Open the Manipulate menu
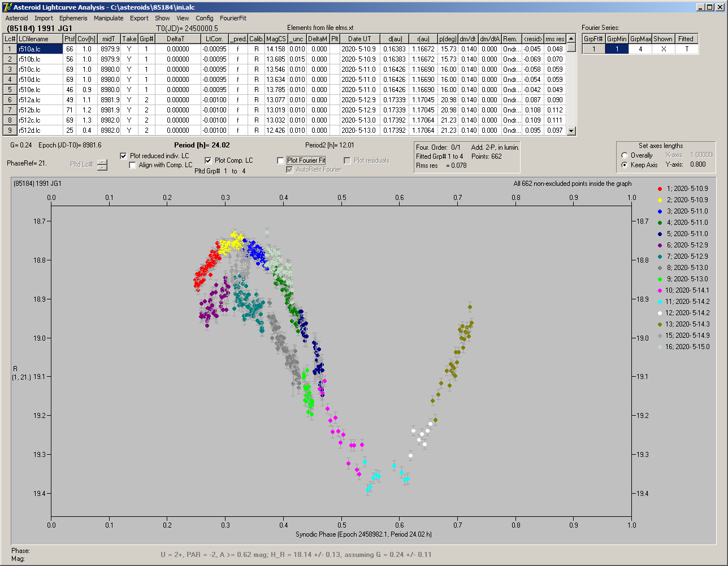The image size is (728, 566). (x=109, y=18)
